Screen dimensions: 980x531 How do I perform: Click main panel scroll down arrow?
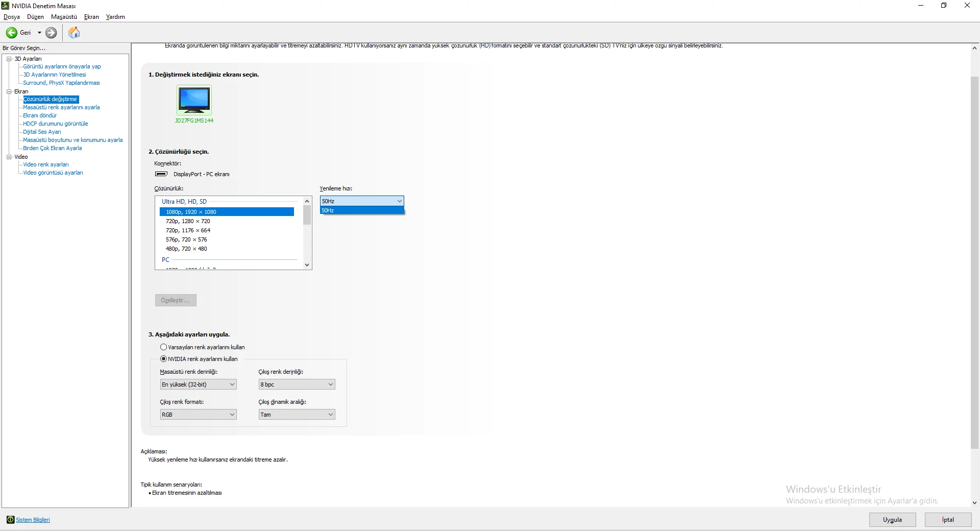[974, 502]
